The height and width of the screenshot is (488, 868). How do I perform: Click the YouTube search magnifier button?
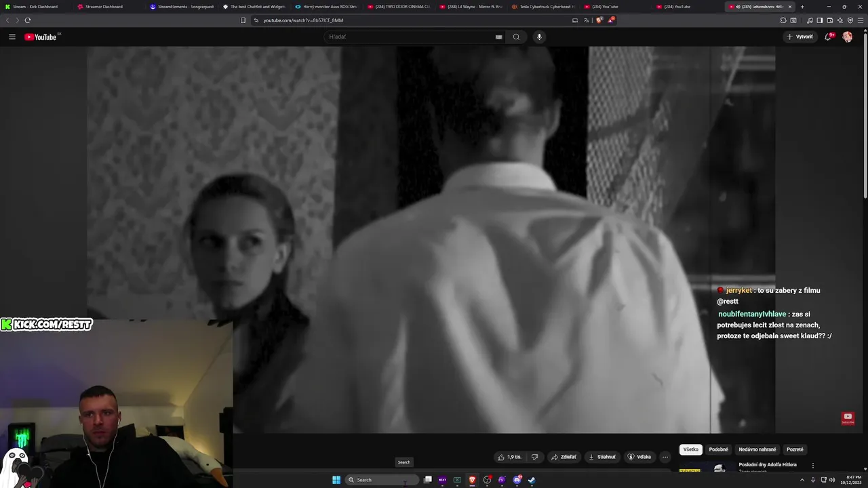(516, 37)
